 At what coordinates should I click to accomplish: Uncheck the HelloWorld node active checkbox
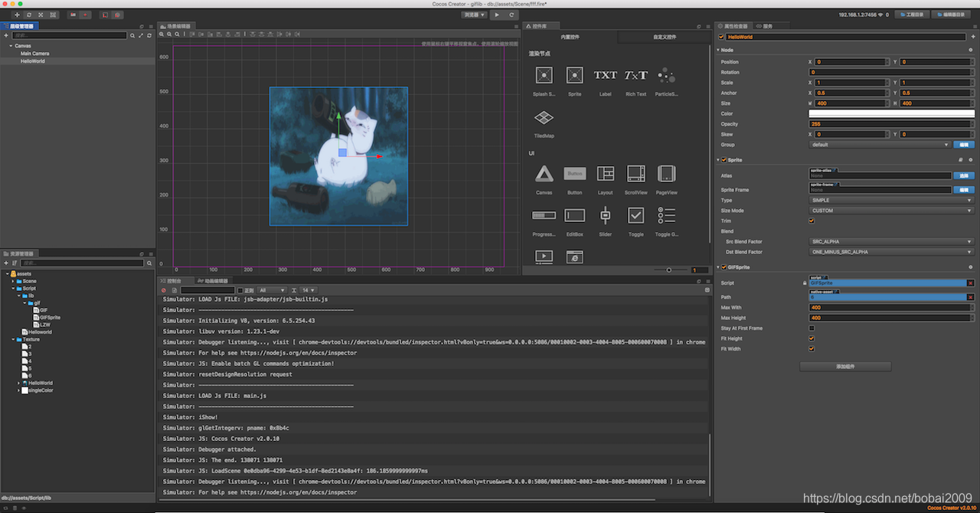[721, 37]
